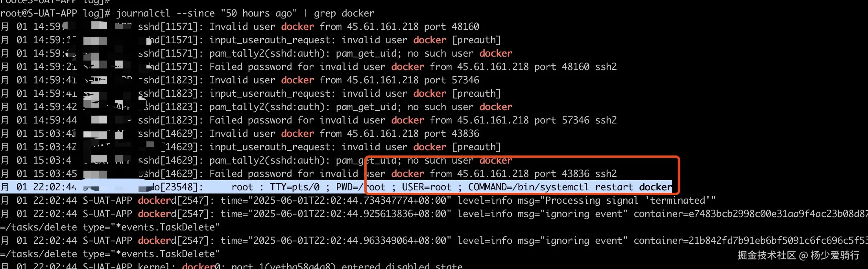Click "USER=root" in the highlighted line
This screenshot has height=269, width=868.
(x=427, y=187)
